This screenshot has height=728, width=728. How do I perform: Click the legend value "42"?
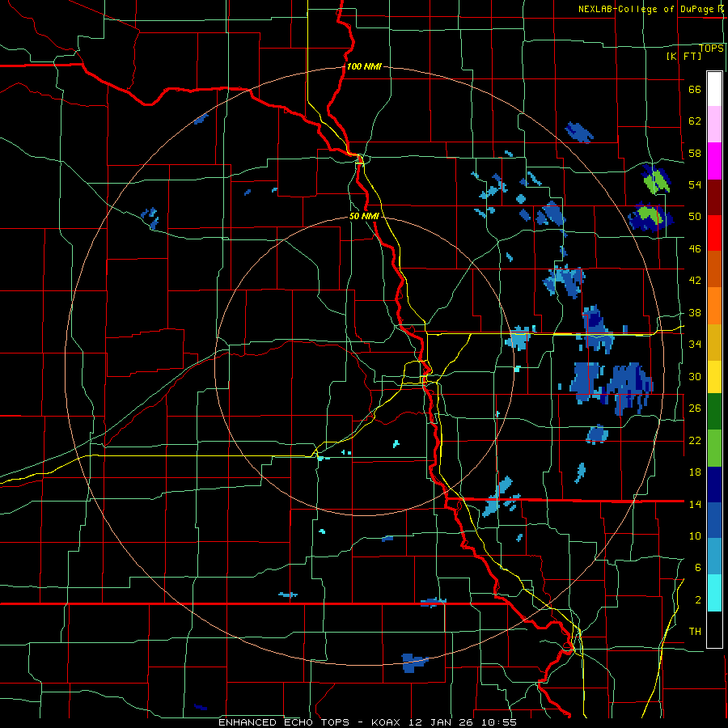[x=695, y=281]
